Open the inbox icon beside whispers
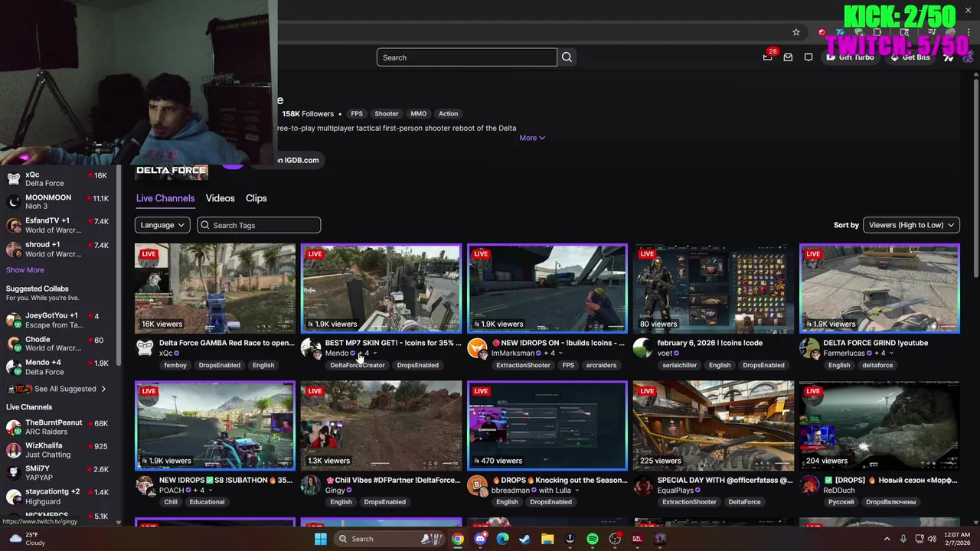980x551 pixels. coord(788,57)
